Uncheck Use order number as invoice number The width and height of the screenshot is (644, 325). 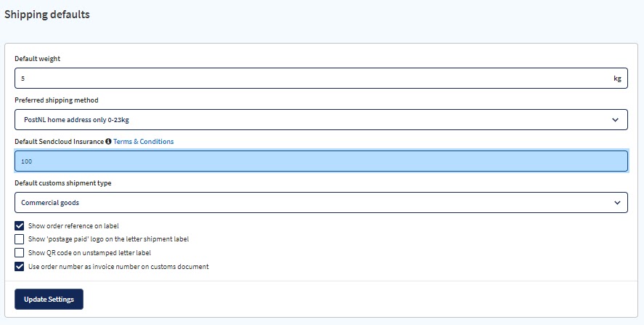(20, 267)
